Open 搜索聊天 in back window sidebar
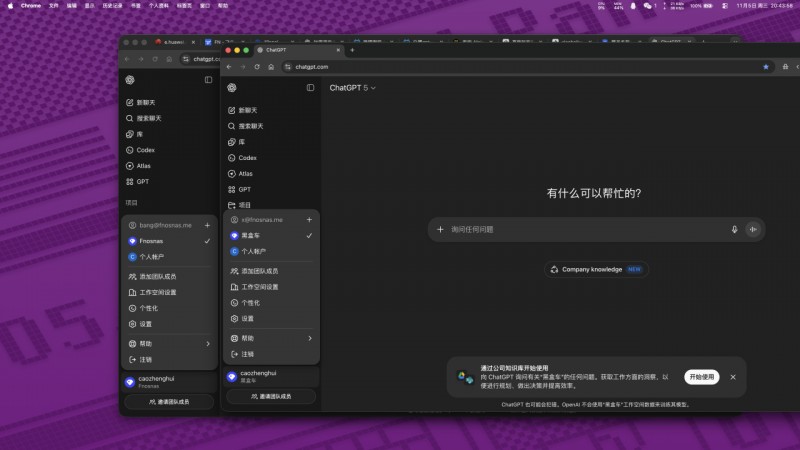800x450 pixels. [x=169, y=118]
